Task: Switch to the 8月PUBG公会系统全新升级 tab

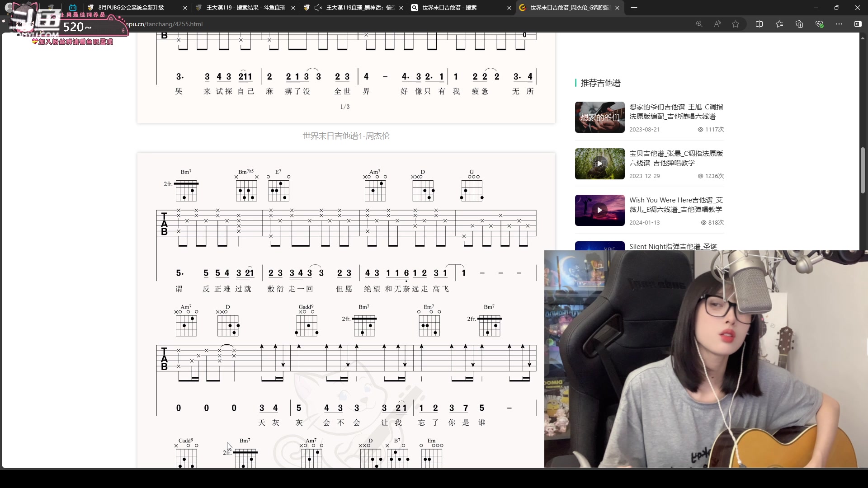Action: 131,8
